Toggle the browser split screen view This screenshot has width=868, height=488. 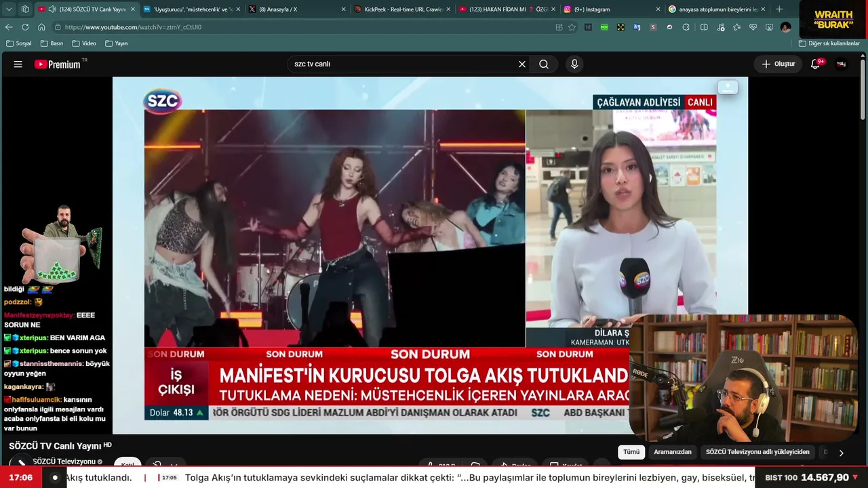[704, 27]
